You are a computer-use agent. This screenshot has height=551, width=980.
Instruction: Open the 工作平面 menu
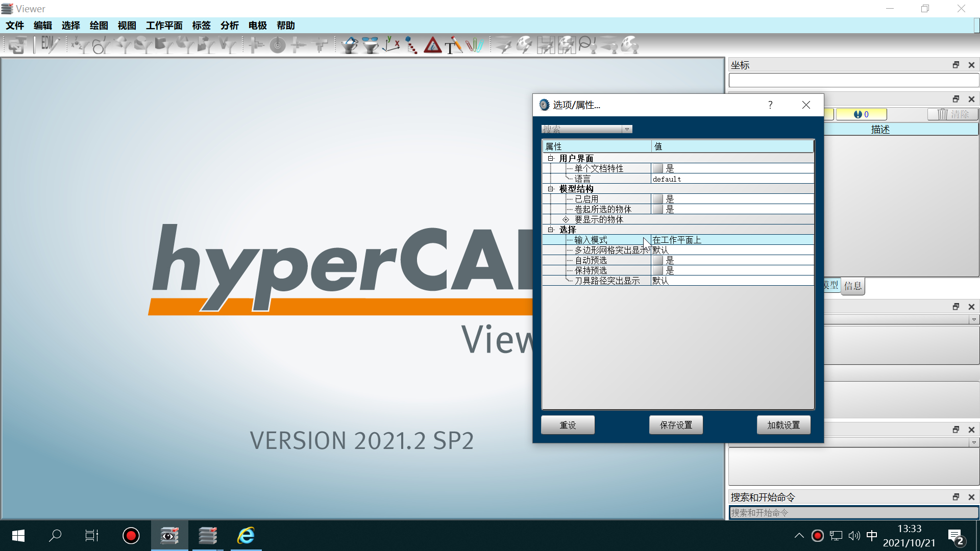pyautogui.click(x=164, y=26)
